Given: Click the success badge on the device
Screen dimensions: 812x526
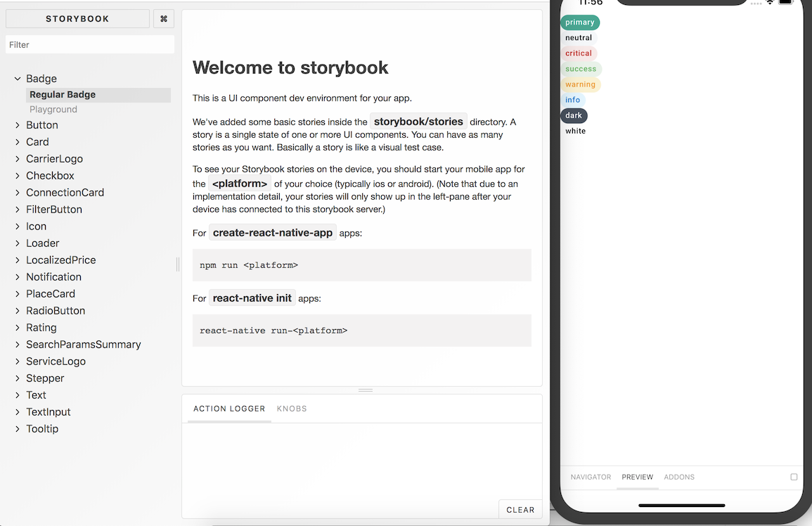Looking at the screenshot, I should pyautogui.click(x=581, y=69).
